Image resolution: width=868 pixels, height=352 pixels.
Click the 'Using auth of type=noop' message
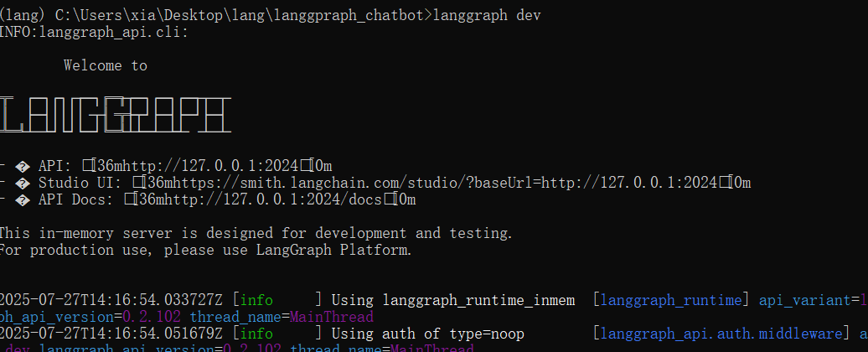[x=427, y=334]
